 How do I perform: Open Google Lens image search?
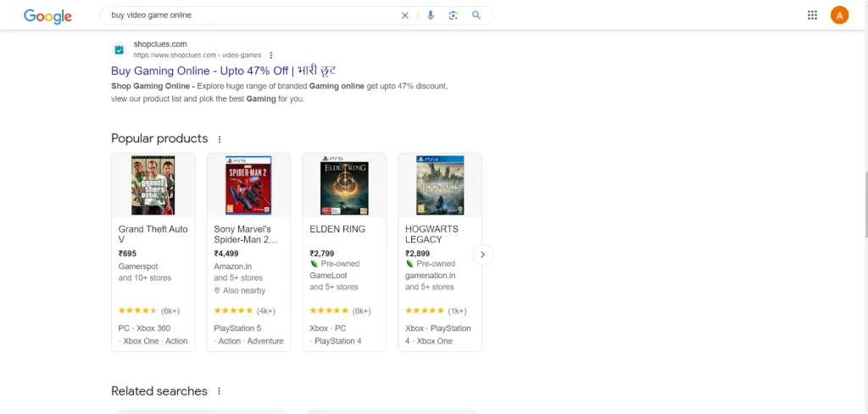coord(453,15)
